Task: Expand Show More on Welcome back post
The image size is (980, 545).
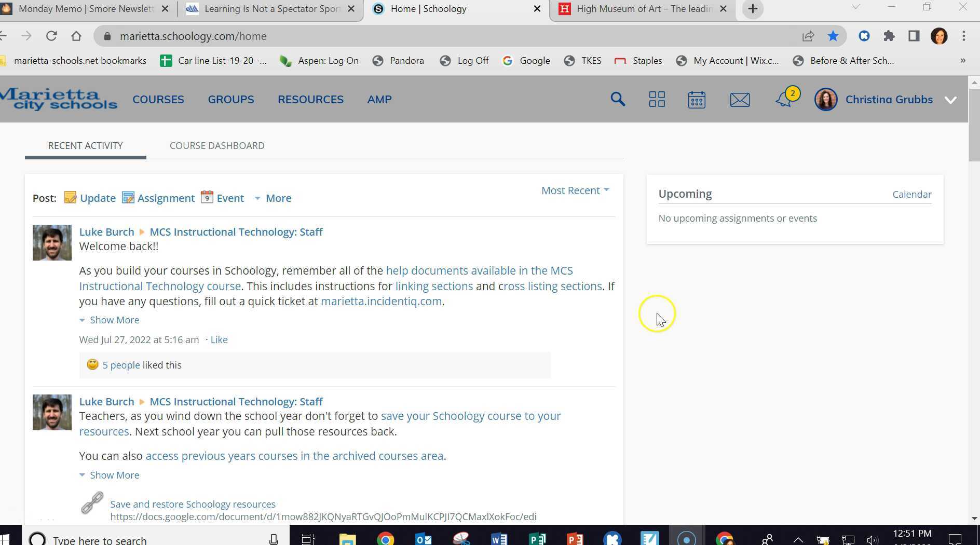Action: click(110, 320)
